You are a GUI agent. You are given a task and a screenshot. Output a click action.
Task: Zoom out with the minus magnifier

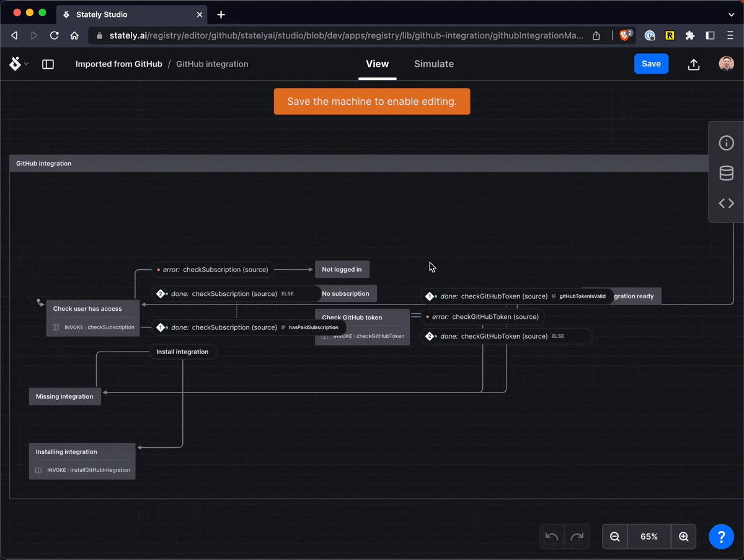(x=614, y=536)
